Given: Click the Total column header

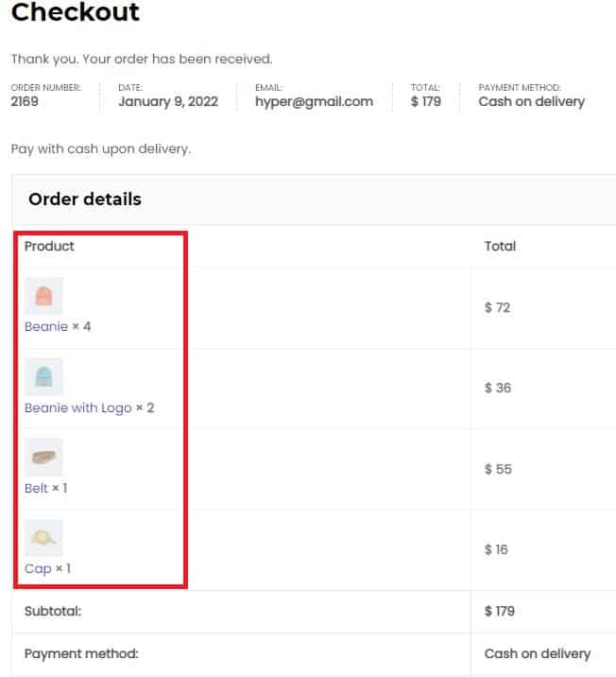Looking at the screenshot, I should point(500,246).
